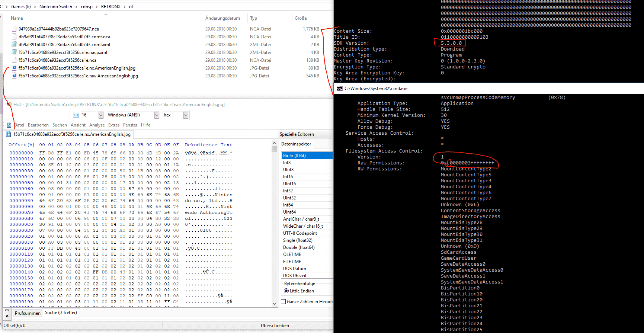
Task: Open HxD Ansicht menu
Action: click(78, 125)
